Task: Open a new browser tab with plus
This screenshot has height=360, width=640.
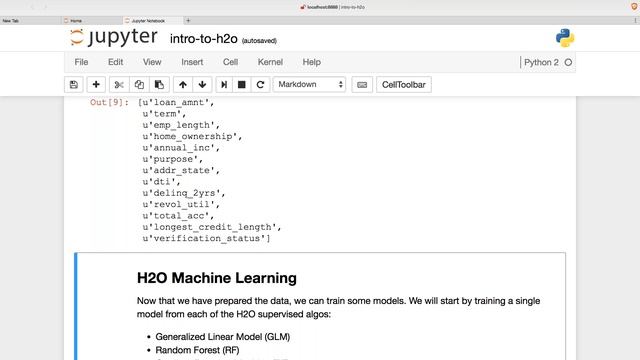Action: (188, 20)
